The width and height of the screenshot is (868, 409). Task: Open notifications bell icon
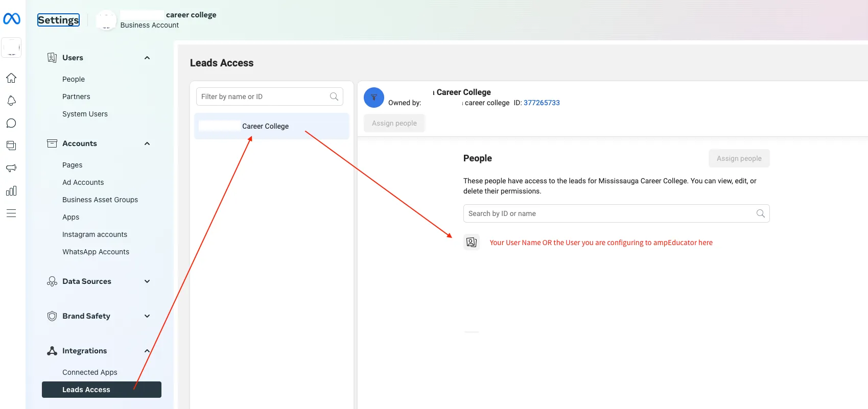pyautogui.click(x=11, y=101)
